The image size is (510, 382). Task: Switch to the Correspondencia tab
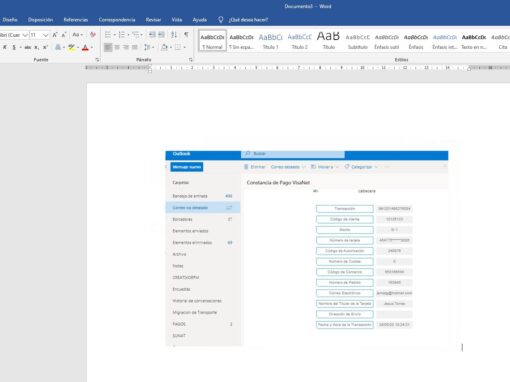tap(117, 20)
